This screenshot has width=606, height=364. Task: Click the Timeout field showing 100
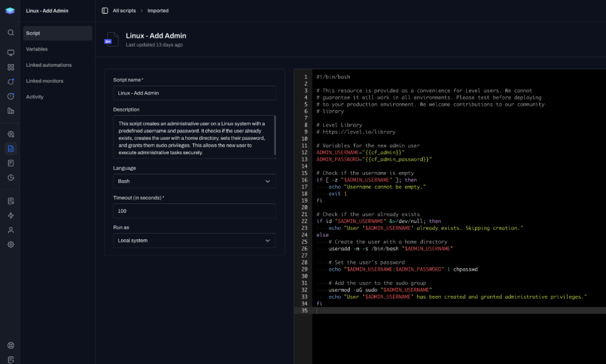[195, 211]
